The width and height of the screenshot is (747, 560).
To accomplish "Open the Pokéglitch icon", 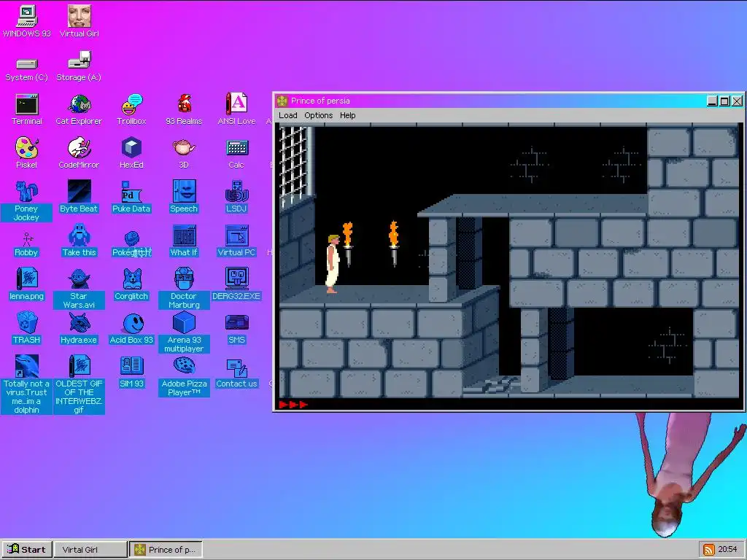I will pos(131,244).
